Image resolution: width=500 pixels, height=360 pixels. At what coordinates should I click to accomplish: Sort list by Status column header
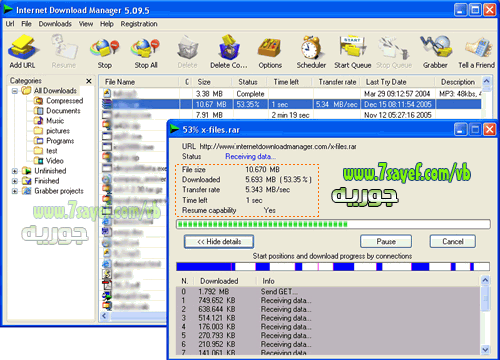click(249, 82)
